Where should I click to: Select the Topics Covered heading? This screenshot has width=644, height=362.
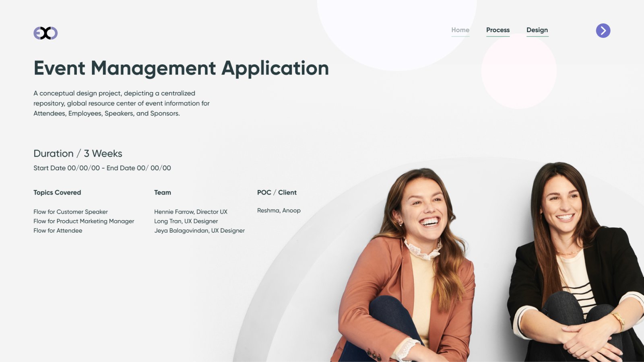click(x=57, y=193)
